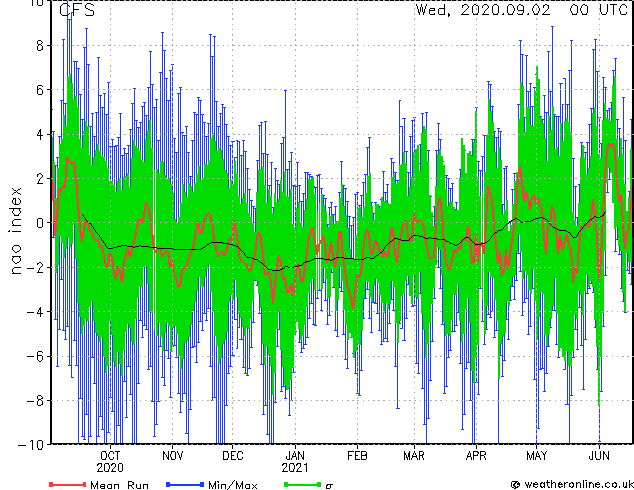This screenshot has width=634, height=490.
Task: Click the y-axis value -10
Action: 31,445
